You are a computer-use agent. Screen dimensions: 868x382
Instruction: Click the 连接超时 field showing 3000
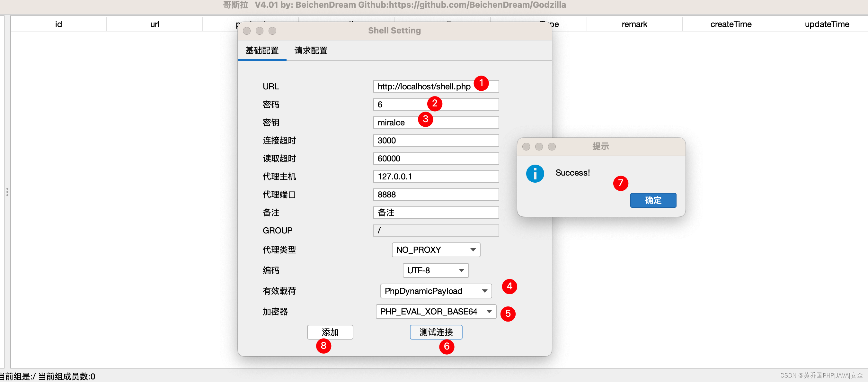[436, 141]
